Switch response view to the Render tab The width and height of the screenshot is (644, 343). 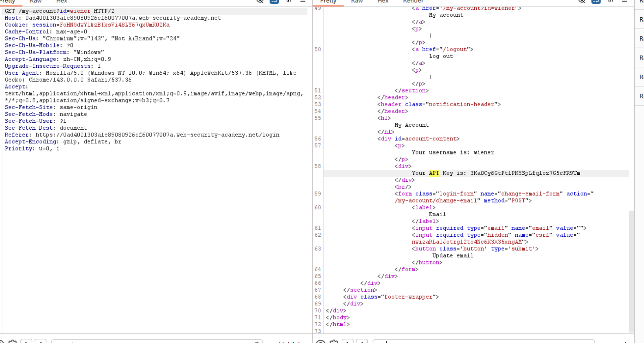coord(413,2)
